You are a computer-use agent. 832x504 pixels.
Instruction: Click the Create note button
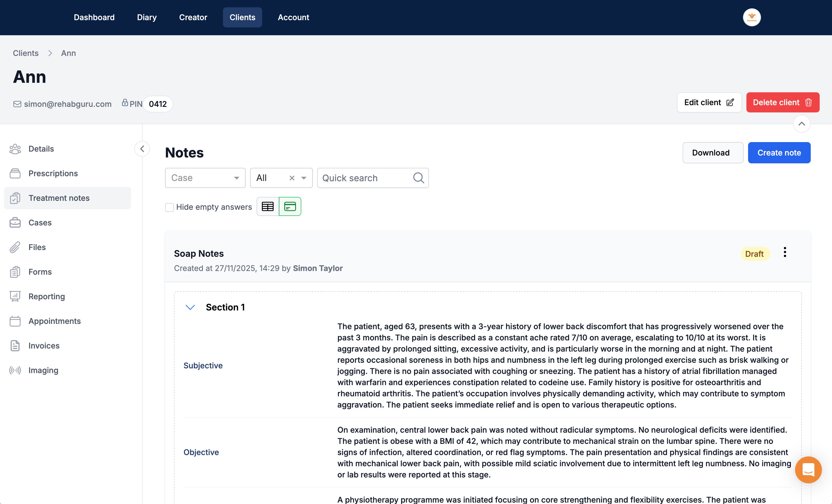pos(779,153)
